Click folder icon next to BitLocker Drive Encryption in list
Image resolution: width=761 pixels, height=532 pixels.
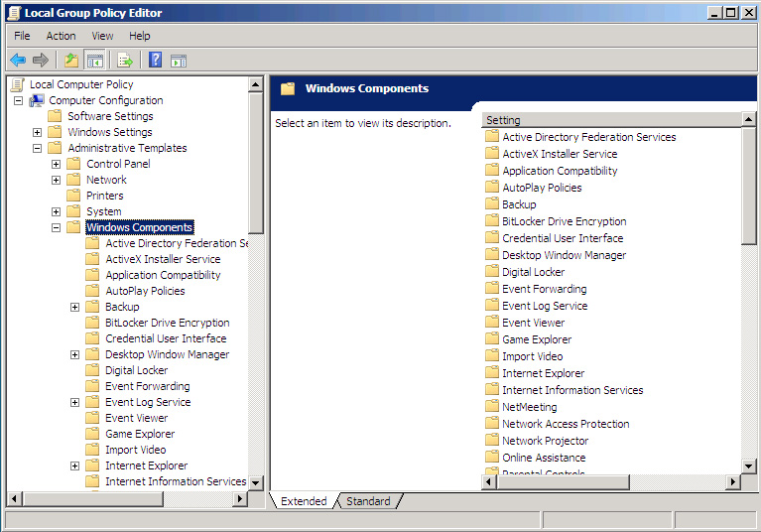(x=492, y=221)
